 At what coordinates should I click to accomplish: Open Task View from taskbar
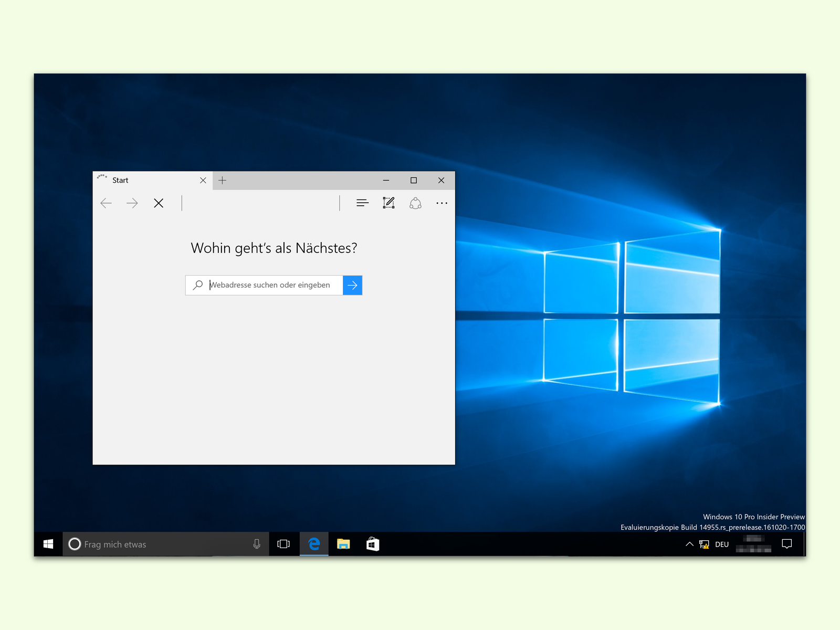(x=283, y=544)
